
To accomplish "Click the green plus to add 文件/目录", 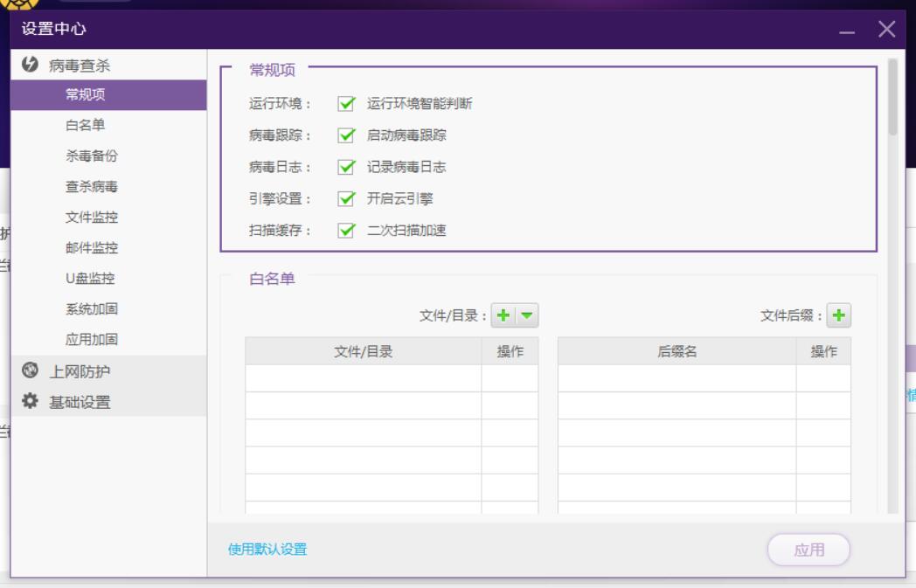I will (503, 315).
